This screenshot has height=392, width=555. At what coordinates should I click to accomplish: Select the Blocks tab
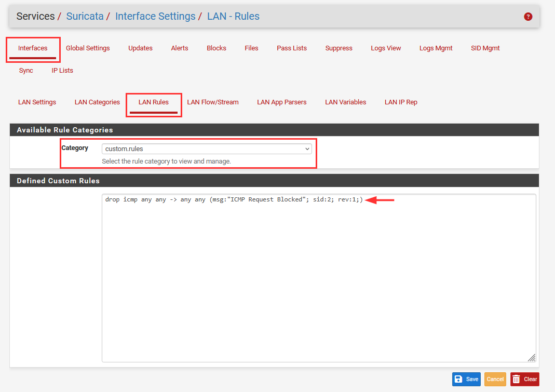coord(216,48)
